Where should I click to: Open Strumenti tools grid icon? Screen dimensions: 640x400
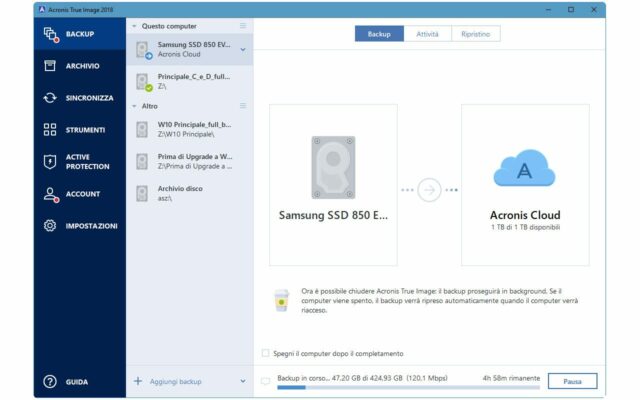click(50, 129)
